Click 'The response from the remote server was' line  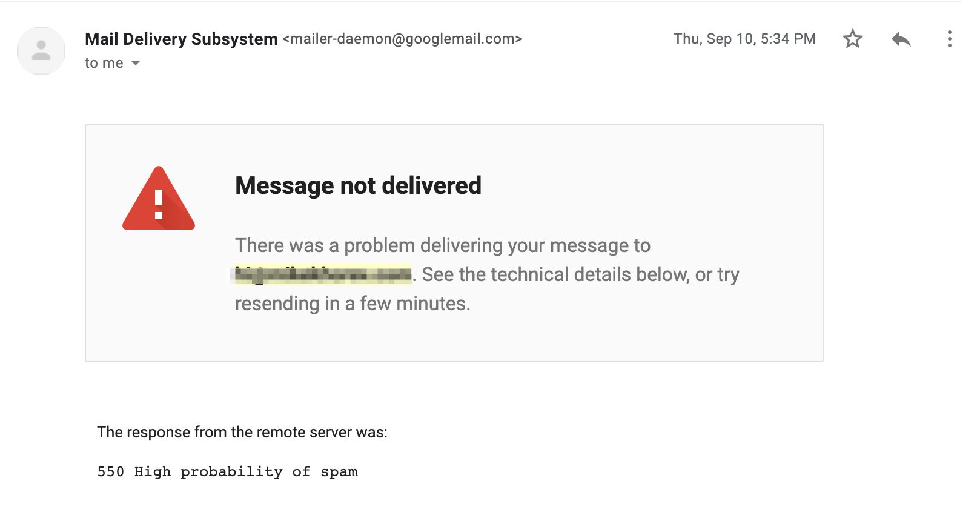[x=242, y=432]
